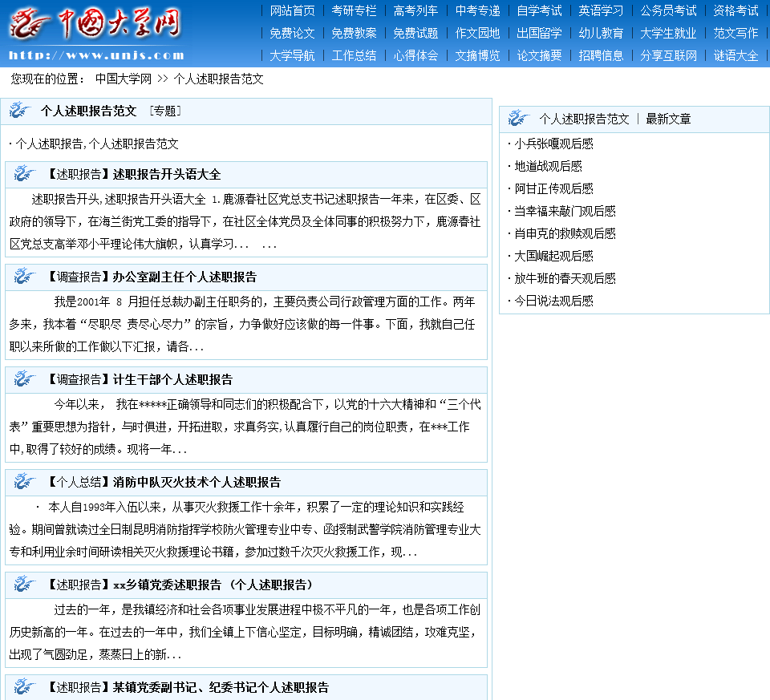This screenshot has width=770, height=700.
Task: Open 分享互联网 section
Action: (668, 55)
